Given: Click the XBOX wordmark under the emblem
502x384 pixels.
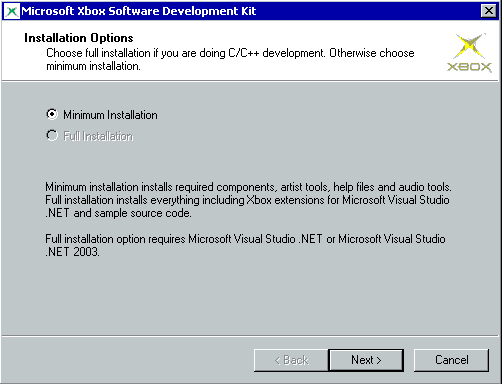Looking at the screenshot, I should point(469,67).
